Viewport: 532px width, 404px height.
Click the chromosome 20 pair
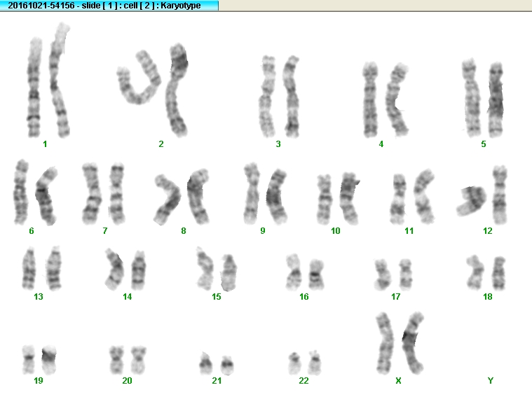click(128, 360)
